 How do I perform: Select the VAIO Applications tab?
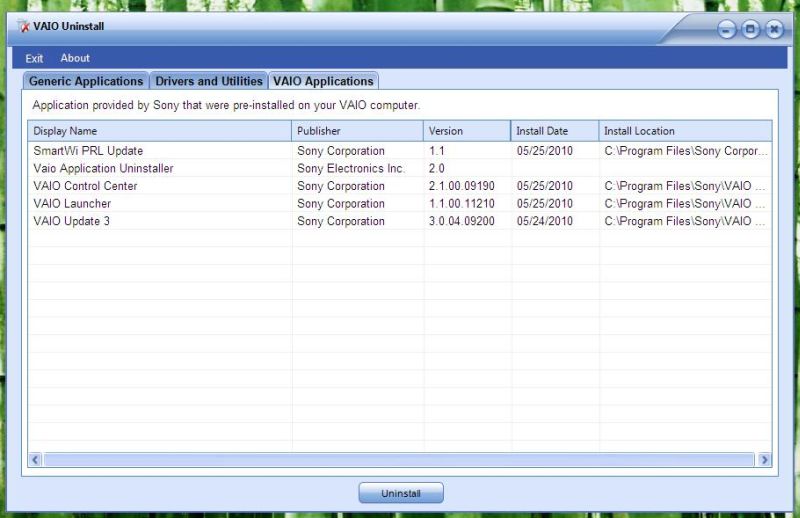[323, 81]
